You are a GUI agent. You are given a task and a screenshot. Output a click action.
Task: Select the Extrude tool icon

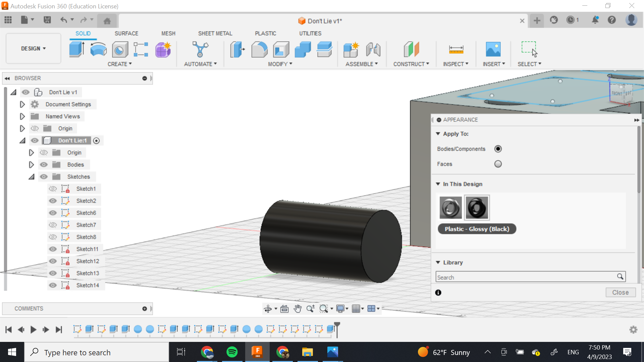point(76,50)
